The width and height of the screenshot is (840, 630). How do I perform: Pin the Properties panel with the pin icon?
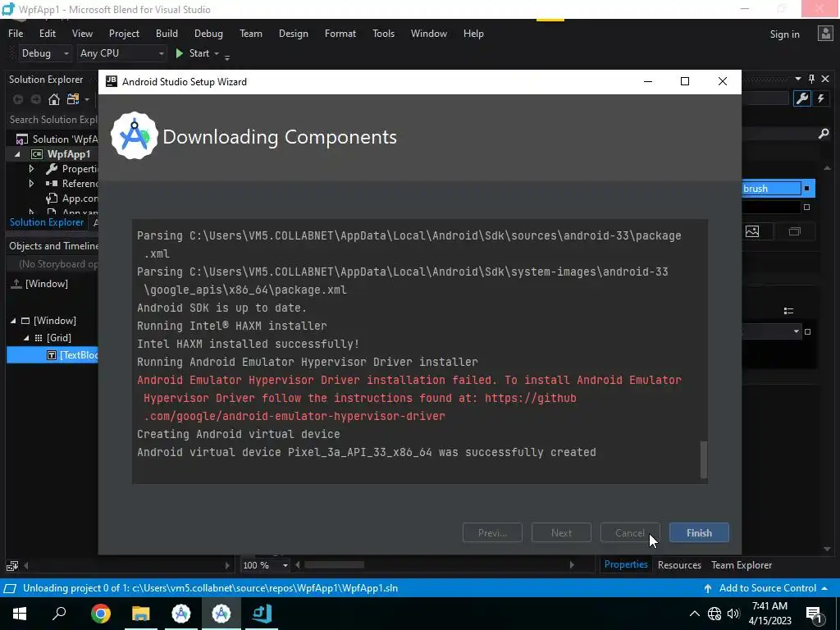point(811,80)
